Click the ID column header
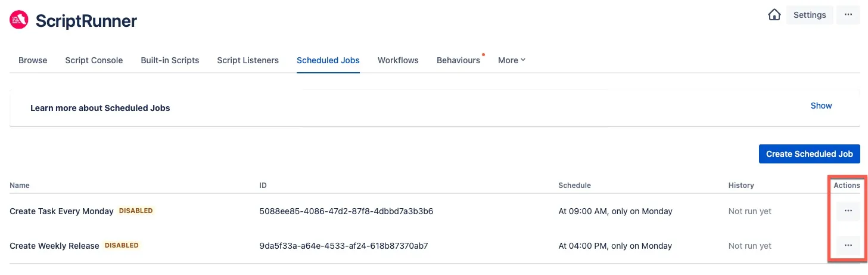The image size is (868, 275). click(263, 186)
